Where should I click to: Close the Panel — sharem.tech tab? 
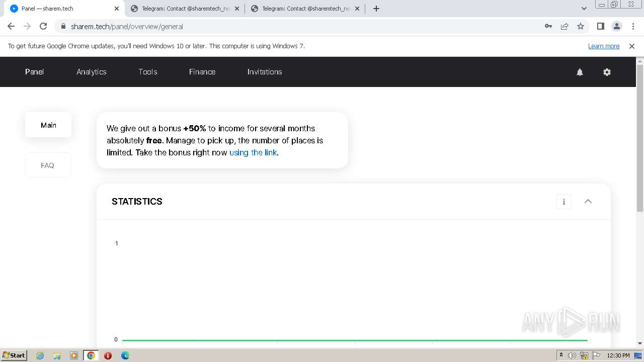click(117, 9)
